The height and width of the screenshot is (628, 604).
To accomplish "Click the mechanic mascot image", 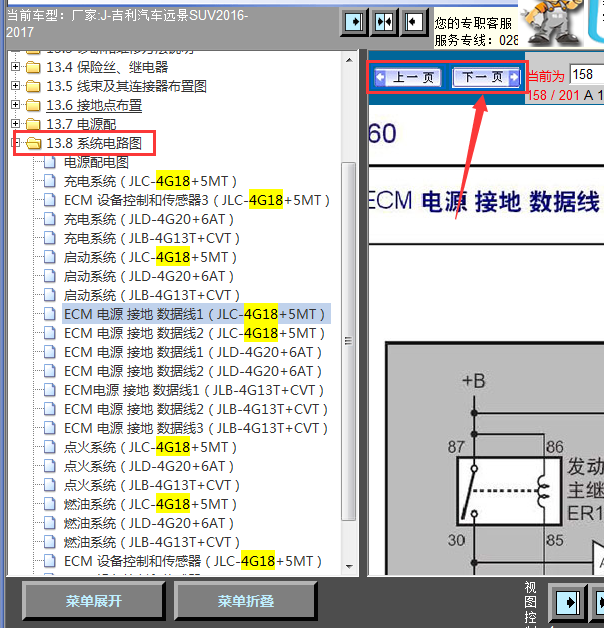I will click(552, 23).
